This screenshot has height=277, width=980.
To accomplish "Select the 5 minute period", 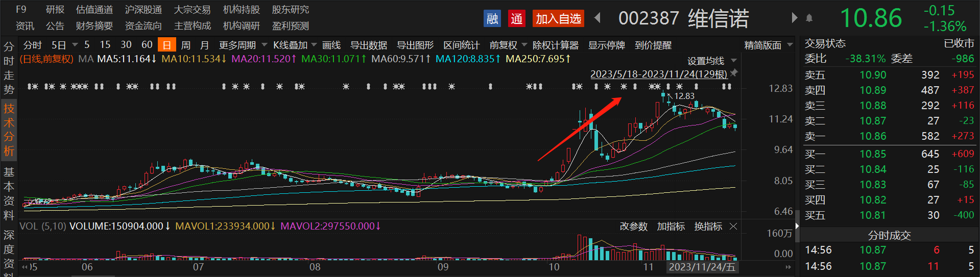I will 87,44.
